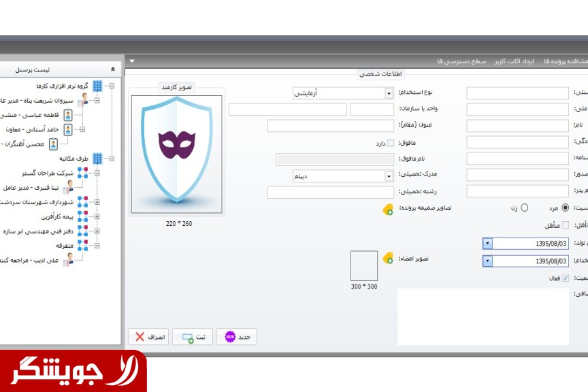Click the add icon beside تصویر امضاء
This screenshot has width=588, height=392.
(388, 258)
